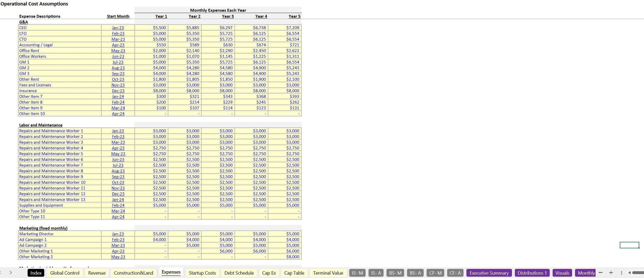The height and width of the screenshot is (278, 644).
Task: Select the Labor and Maintenance section heading
Action: [41, 125]
